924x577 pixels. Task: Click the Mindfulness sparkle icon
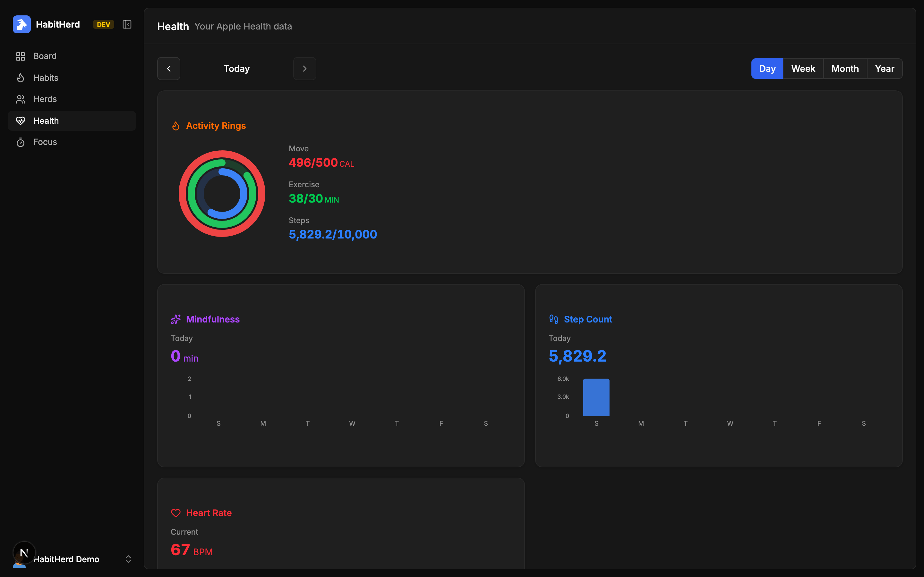(175, 319)
